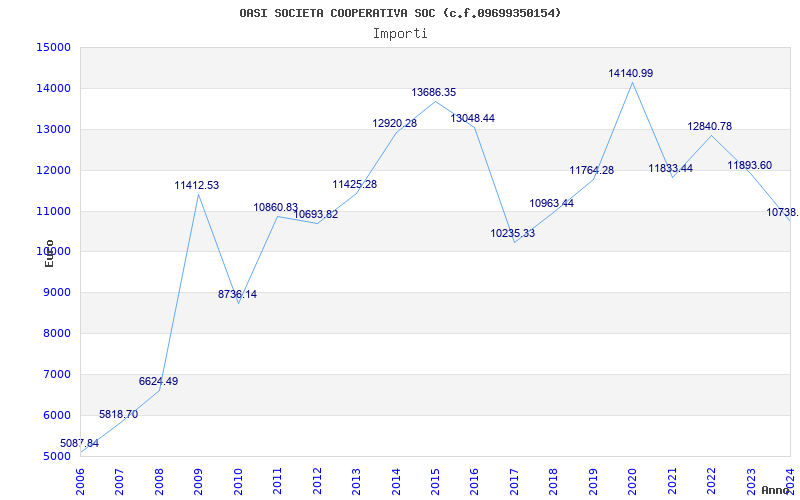Click the x-axis year 2020

633,482
